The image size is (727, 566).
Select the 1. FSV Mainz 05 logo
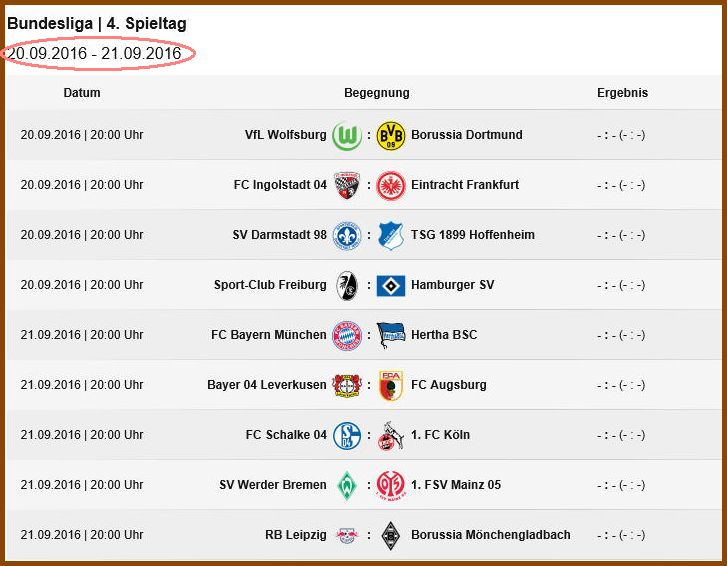(391, 485)
